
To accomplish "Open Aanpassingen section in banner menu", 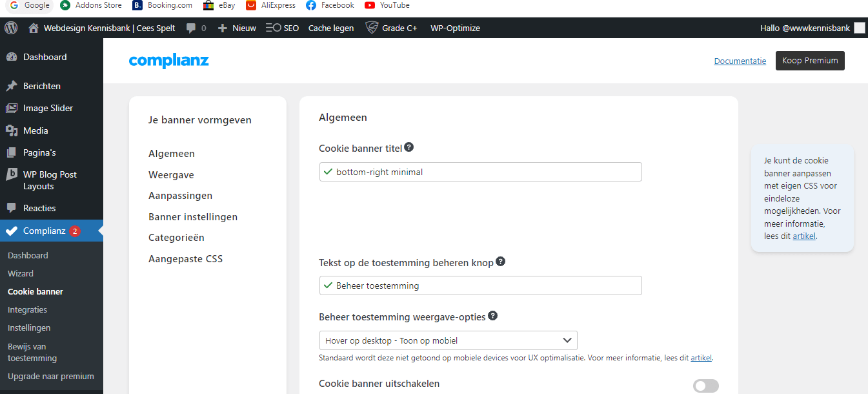I will 181,196.
